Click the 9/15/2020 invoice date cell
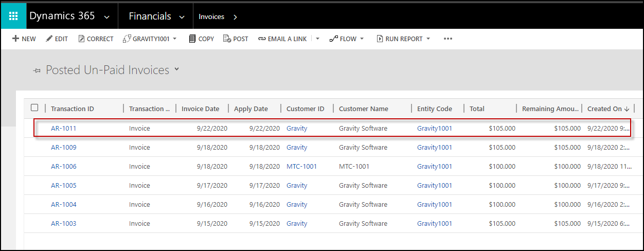This screenshot has height=251, width=644. (x=212, y=223)
